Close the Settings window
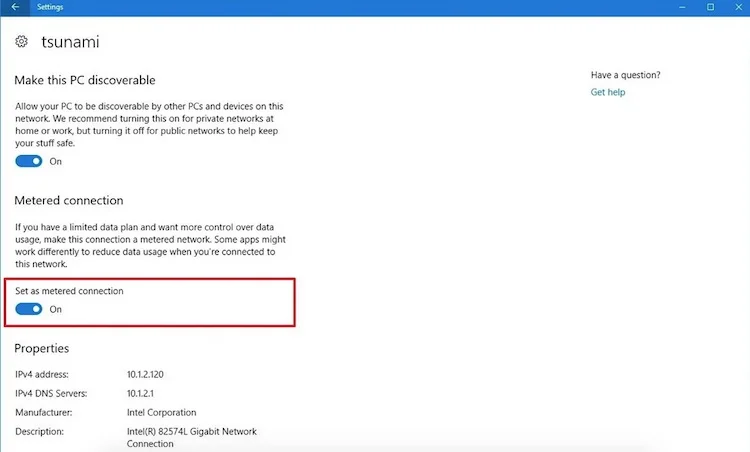Image resolution: width=750 pixels, height=452 pixels. pyautogui.click(x=738, y=7)
